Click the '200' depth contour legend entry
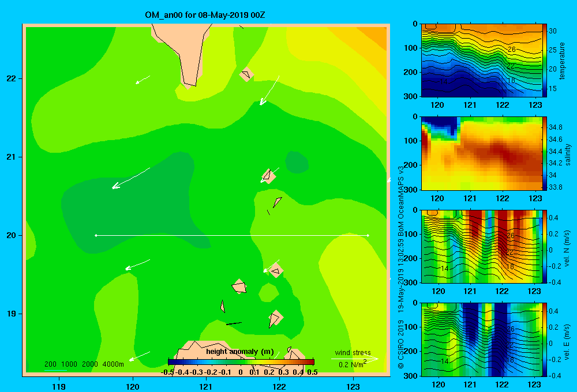The height and width of the screenshot is (392, 577). pos(50,364)
